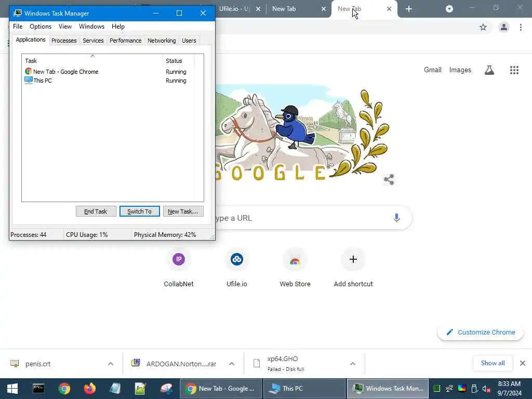532x399 pixels.
Task: Click CPU Usage: 1% status
Action: click(x=87, y=235)
